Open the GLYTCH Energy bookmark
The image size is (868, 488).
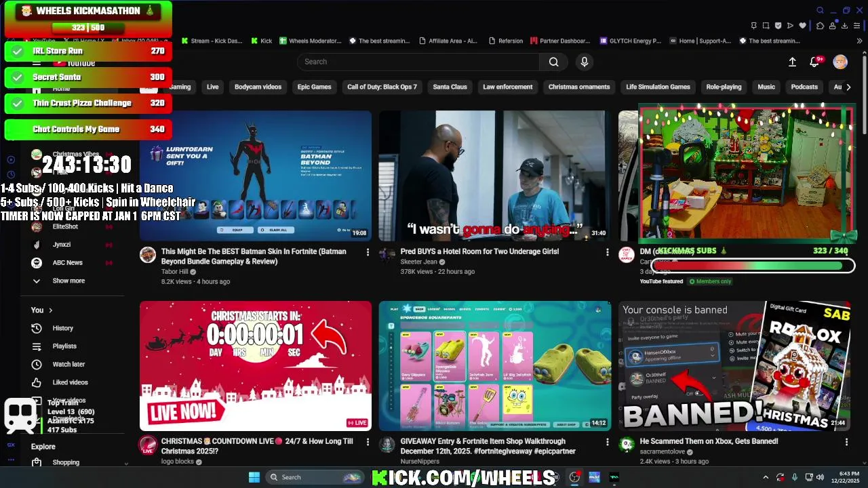(x=630, y=41)
